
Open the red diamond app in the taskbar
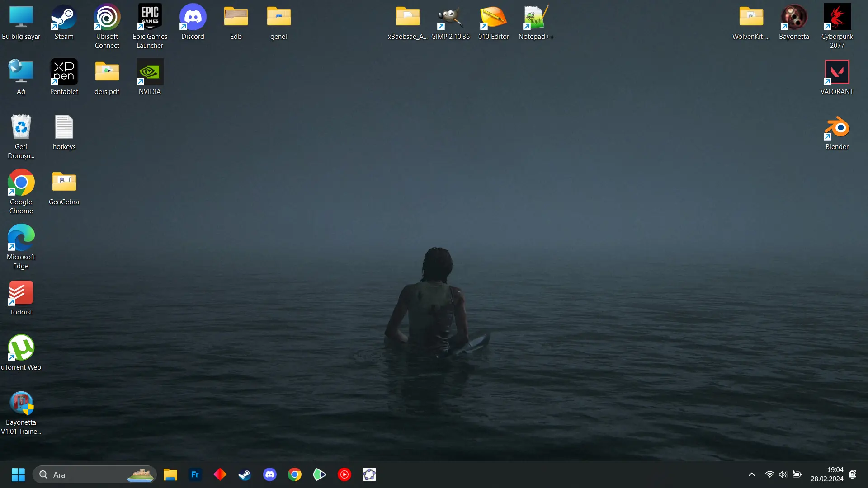220,474
